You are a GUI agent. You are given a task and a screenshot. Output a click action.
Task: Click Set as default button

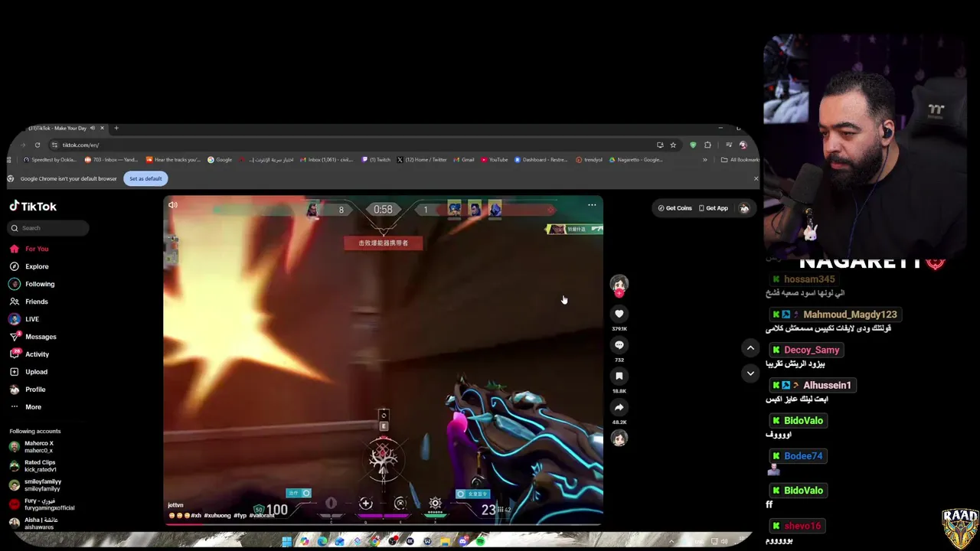point(145,178)
